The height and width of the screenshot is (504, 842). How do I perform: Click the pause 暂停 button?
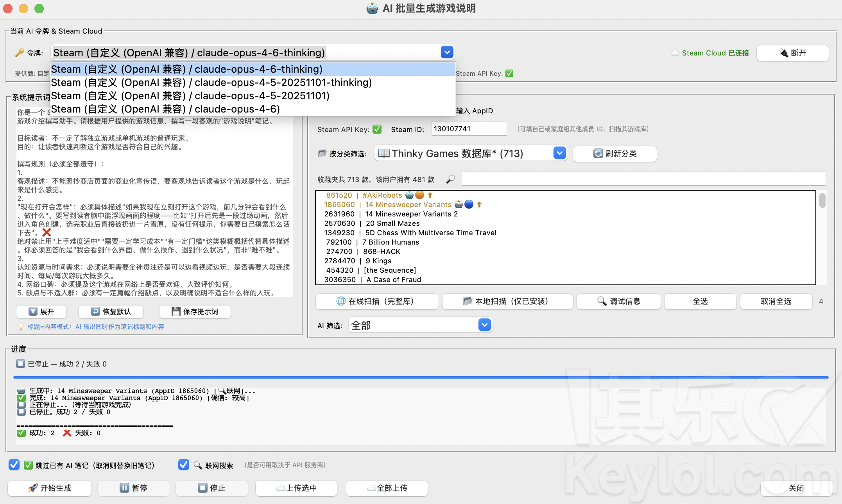click(x=133, y=488)
